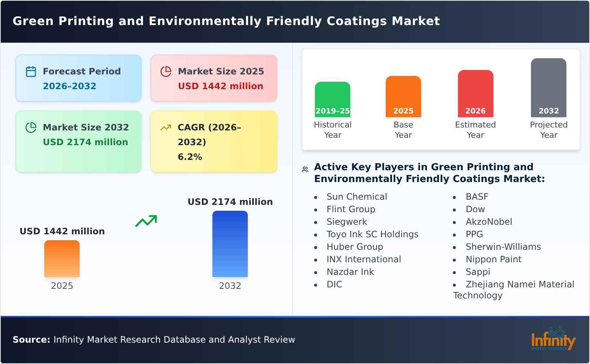Click the pie chart icon on Market Size 2032
Screen dimensions: 590x364
[31, 127]
